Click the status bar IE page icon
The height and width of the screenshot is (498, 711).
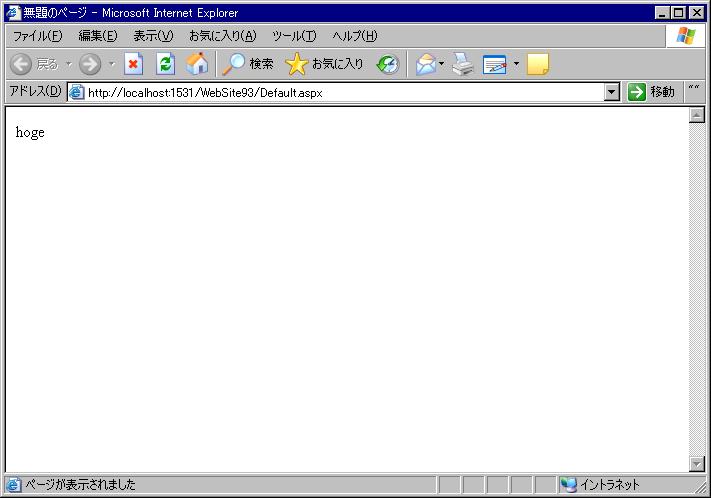(x=13, y=485)
